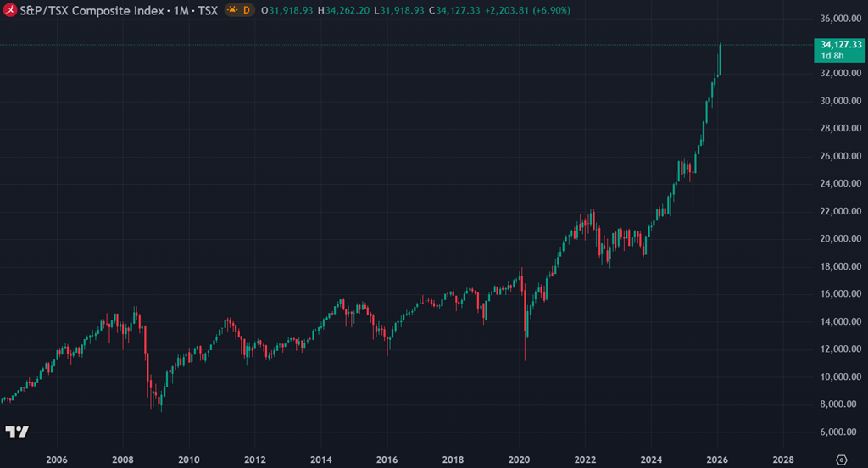Click the close value C34,127.33 in legend
This screenshot has width=868, height=468.
(x=459, y=10)
